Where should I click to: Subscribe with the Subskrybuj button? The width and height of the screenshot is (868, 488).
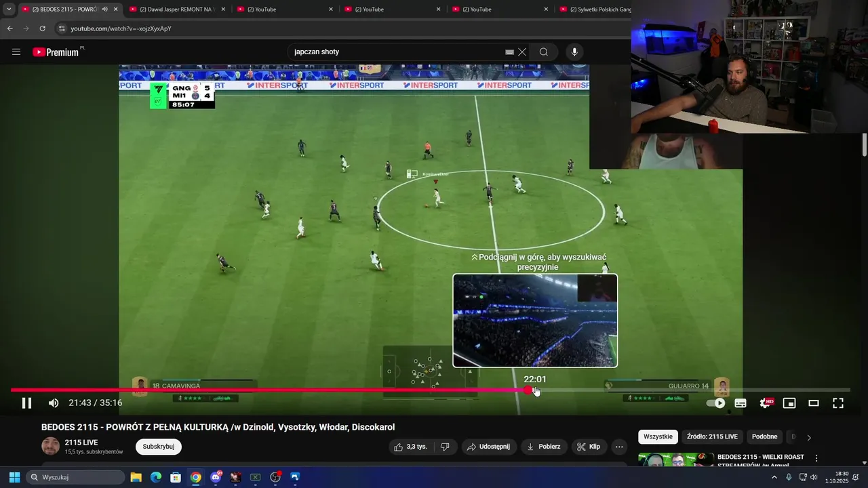click(159, 447)
